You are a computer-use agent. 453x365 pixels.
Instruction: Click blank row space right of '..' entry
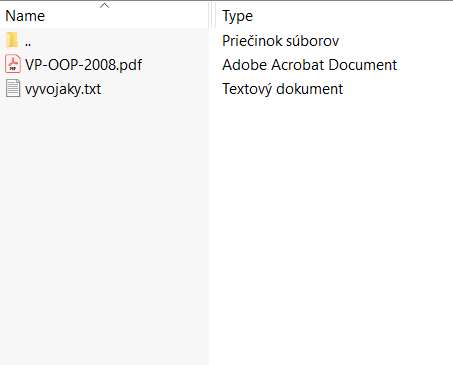[120, 41]
